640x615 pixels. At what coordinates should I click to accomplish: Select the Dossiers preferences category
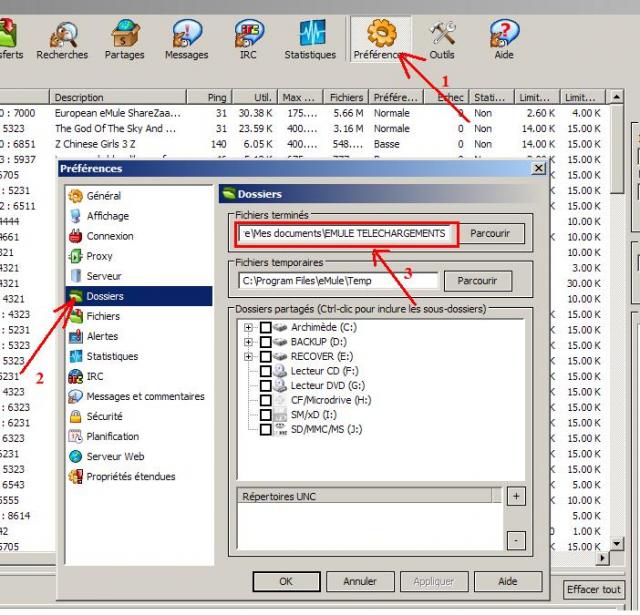coord(138,296)
